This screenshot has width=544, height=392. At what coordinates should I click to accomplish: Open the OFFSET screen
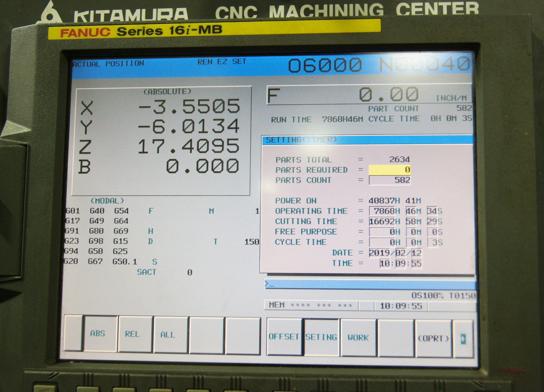click(284, 337)
